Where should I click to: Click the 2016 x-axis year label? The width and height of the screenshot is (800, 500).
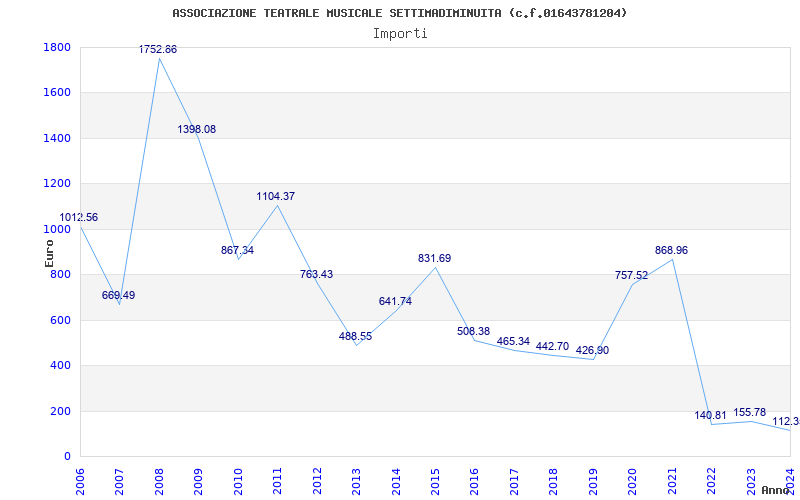coord(474,482)
